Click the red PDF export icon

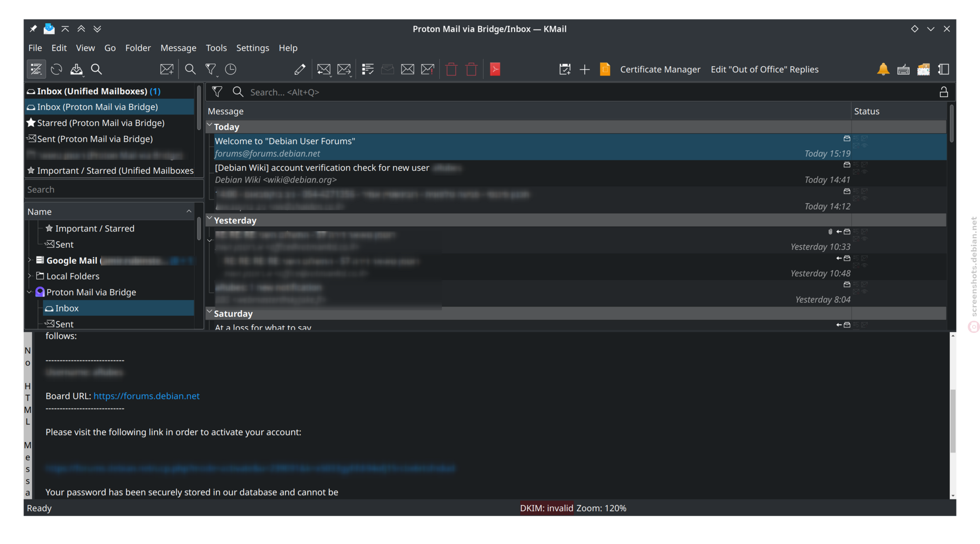point(495,70)
